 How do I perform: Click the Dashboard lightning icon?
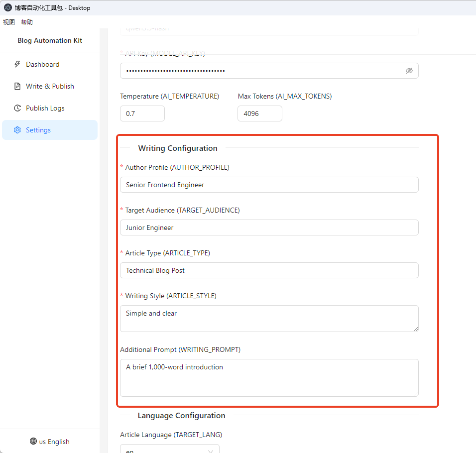[x=17, y=64]
